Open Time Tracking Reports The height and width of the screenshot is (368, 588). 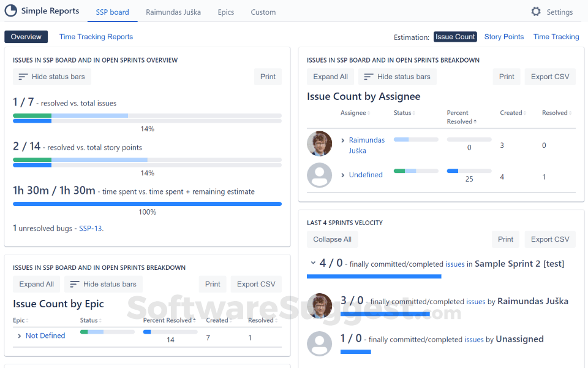[x=96, y=37]
